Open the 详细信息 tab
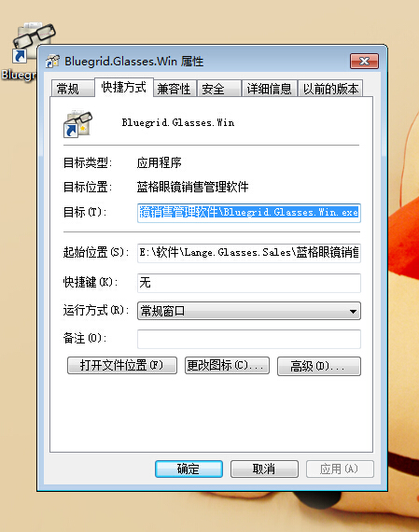 [270, 89]
